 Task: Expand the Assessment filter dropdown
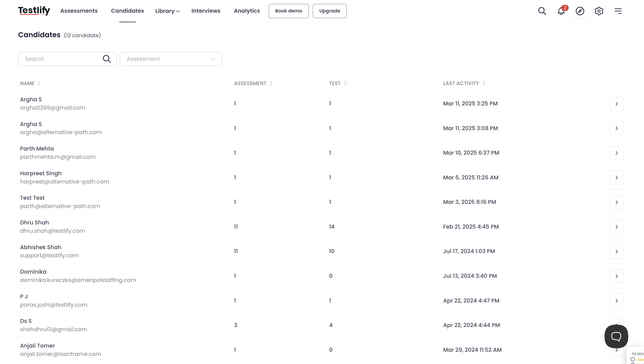(x=171, y=59)
